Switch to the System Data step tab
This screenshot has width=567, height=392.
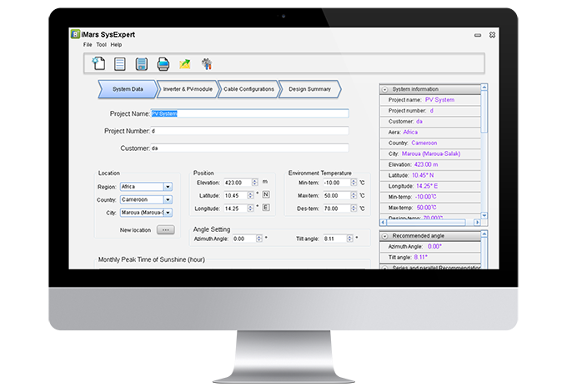(128, 89)
